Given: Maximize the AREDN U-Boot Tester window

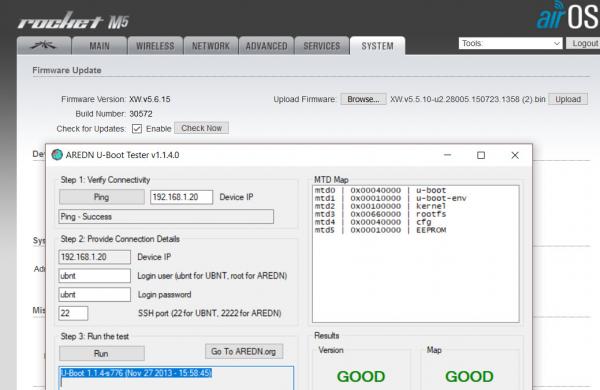Looking at the screenshot, I should (x=481, y=155).
